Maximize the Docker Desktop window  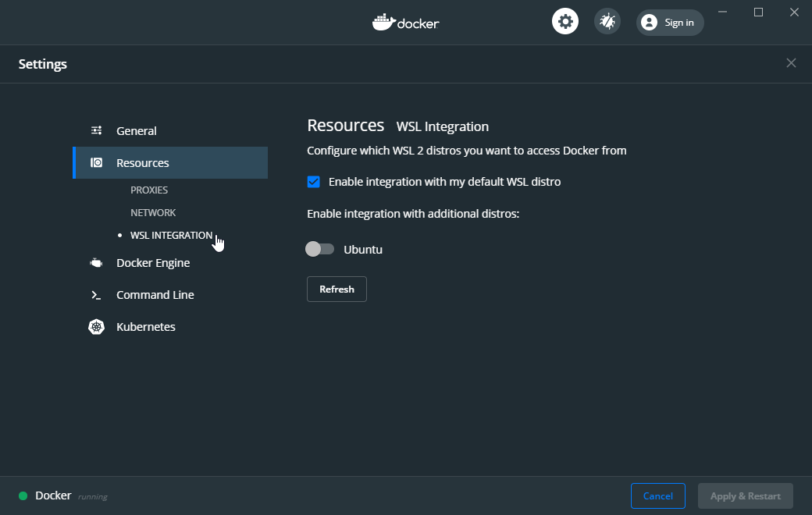(758, 12)
